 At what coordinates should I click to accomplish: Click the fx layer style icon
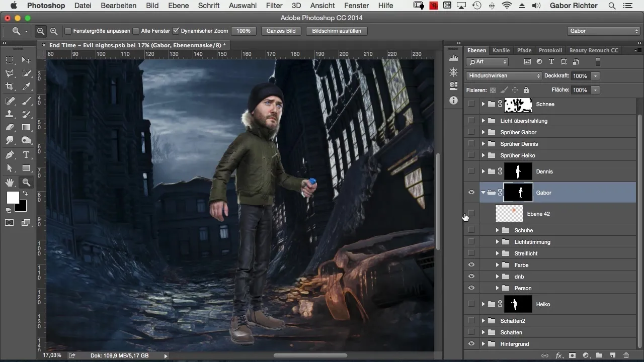[x=558, y=355]
